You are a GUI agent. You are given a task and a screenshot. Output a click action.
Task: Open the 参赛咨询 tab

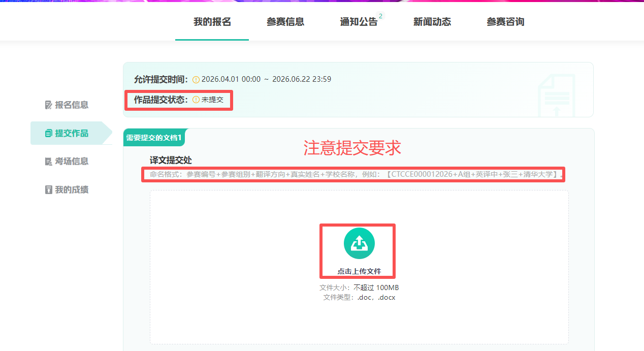point(505,22)
